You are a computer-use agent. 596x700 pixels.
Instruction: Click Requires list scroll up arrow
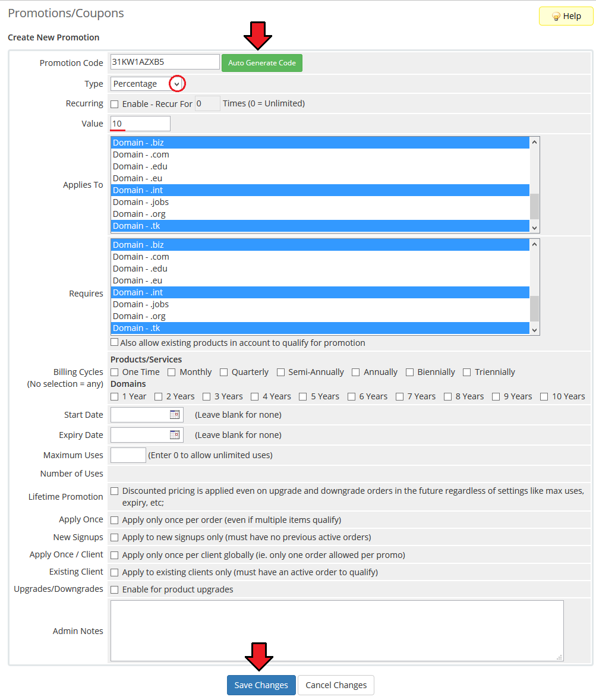[x=534, y=245]
